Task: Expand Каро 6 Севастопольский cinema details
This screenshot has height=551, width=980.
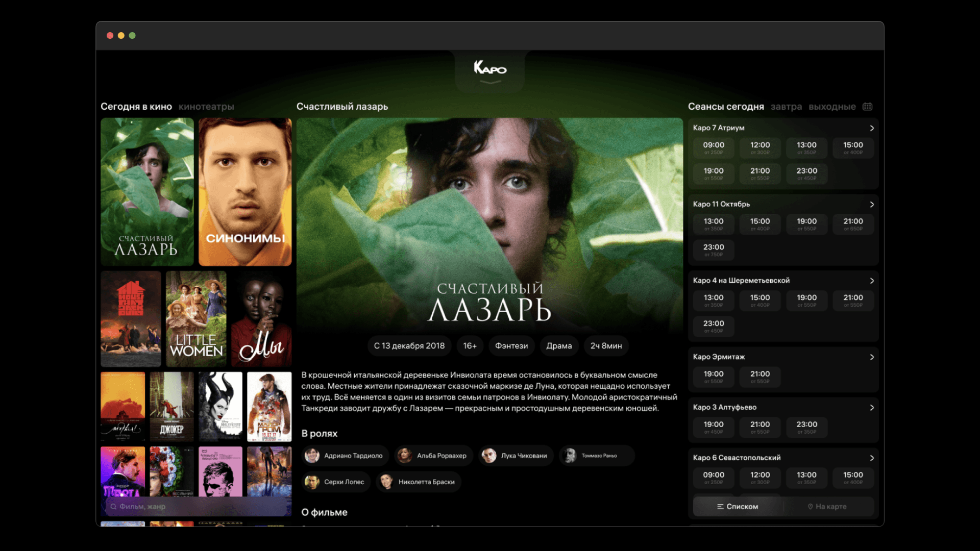Action: [x=872, y=458]
